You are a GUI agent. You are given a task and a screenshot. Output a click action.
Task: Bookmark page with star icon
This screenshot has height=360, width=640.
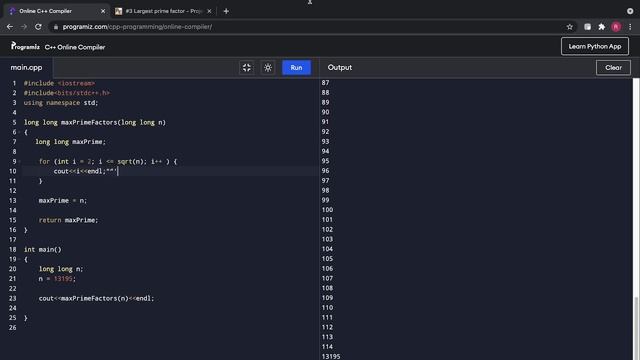pos(569,27)
